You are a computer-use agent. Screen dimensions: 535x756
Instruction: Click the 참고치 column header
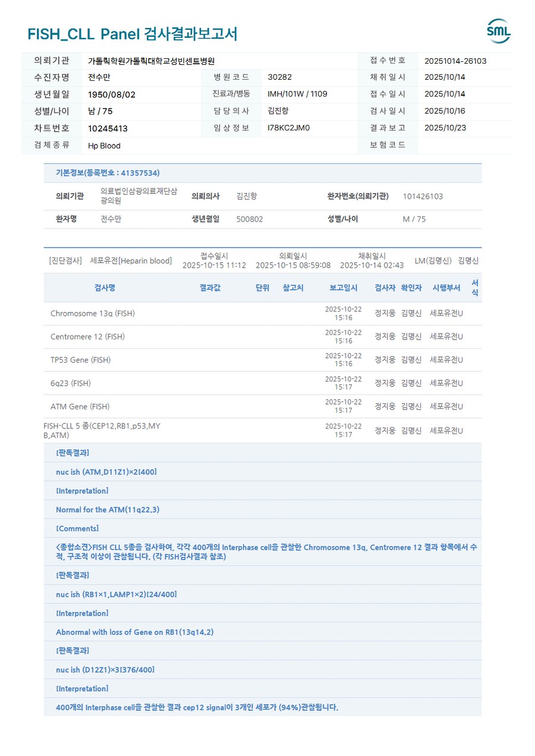(293, 288)
